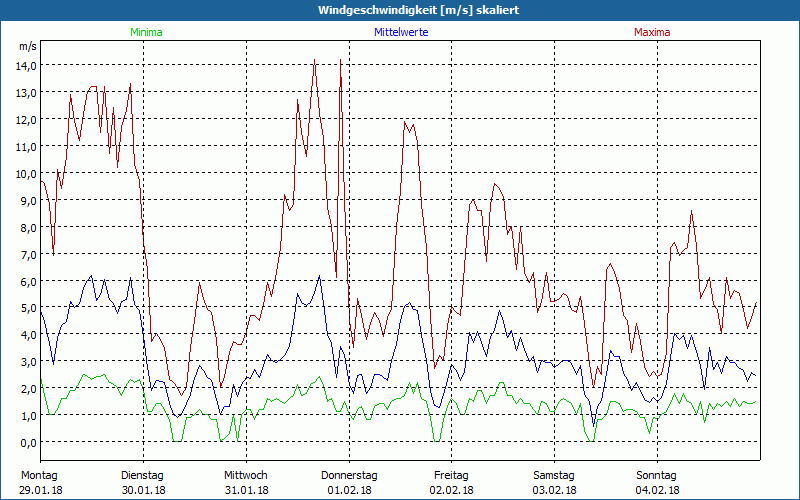Choose the 04.02.18 date label
800x500 pixels.
pyautogui.click(x=657, y=490)
